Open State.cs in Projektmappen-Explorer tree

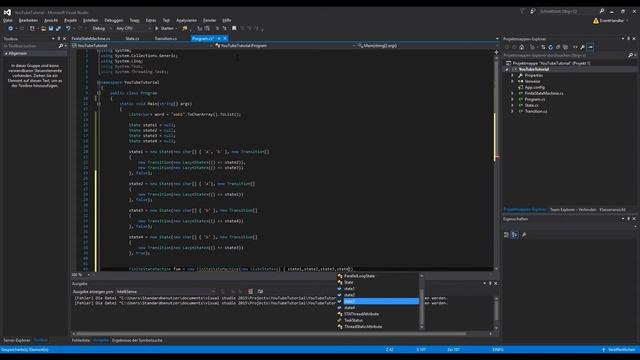[531, 105]
